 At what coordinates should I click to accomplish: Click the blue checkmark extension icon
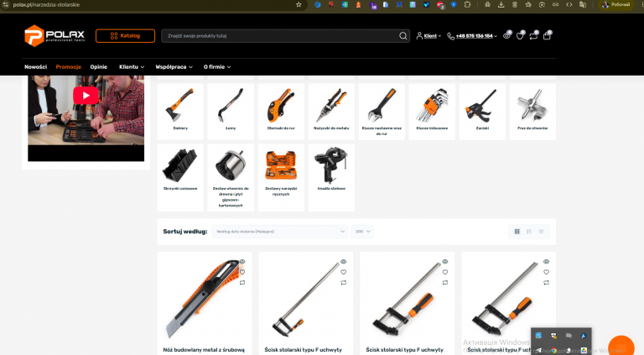426,4
